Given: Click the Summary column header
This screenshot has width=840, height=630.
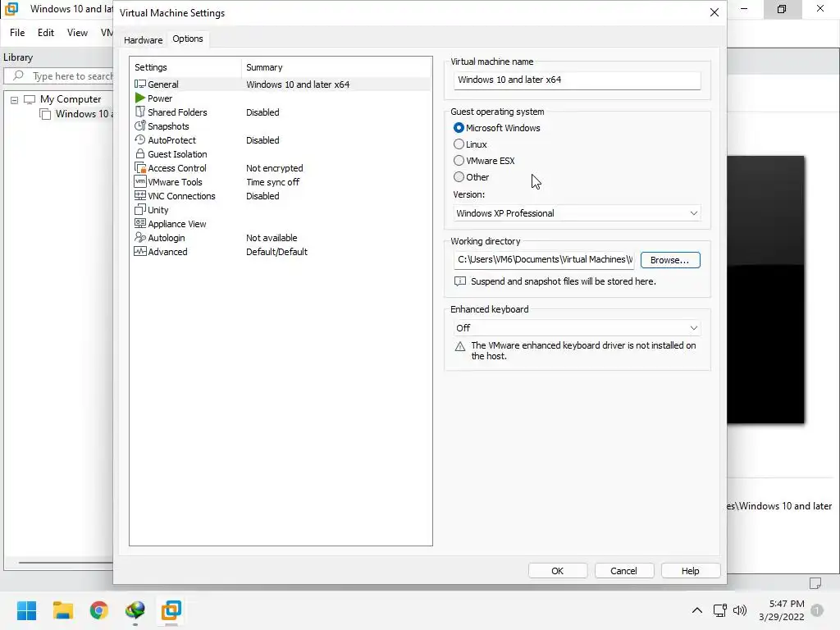Looking at the screenshot, I should click(336, 67).
